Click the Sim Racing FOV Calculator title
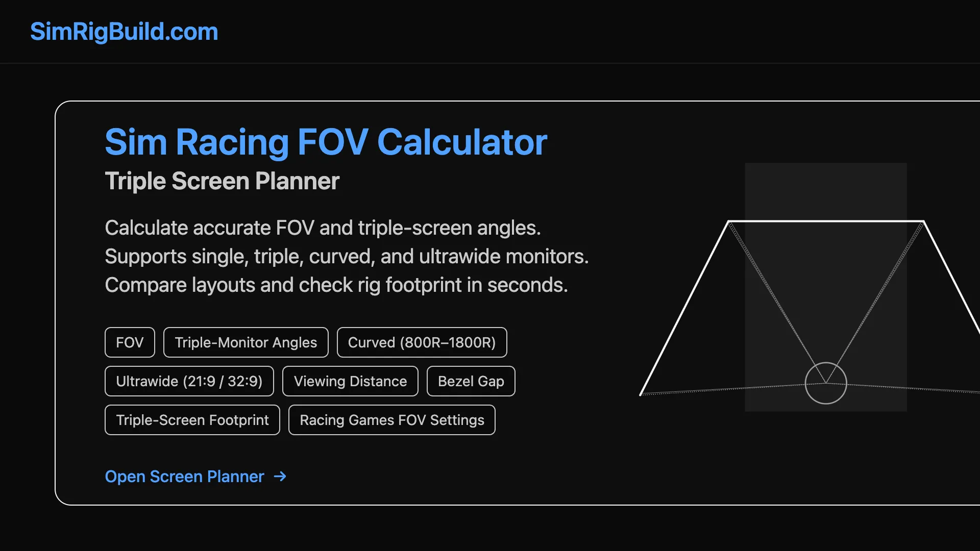The image size is (980, 551). 326,142
